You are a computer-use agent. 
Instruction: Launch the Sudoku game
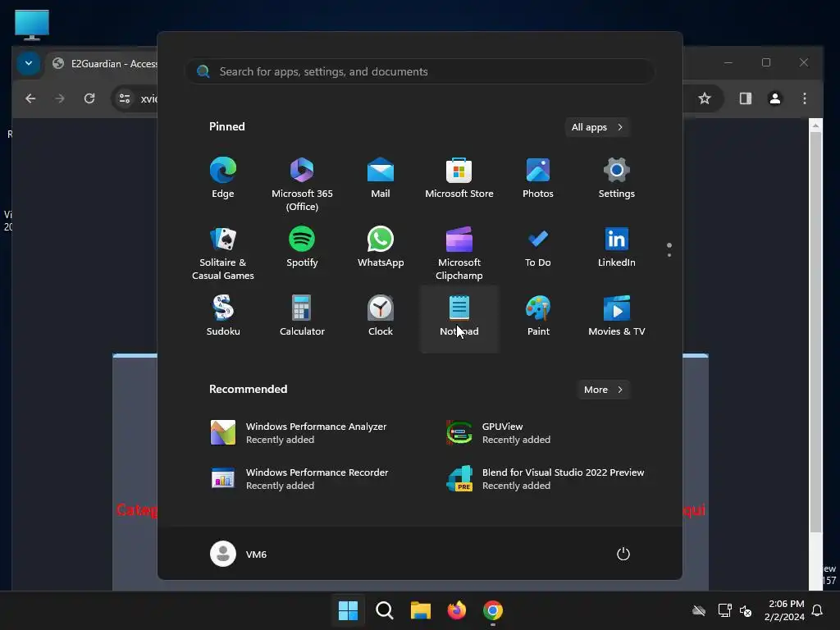pos(223,316)
